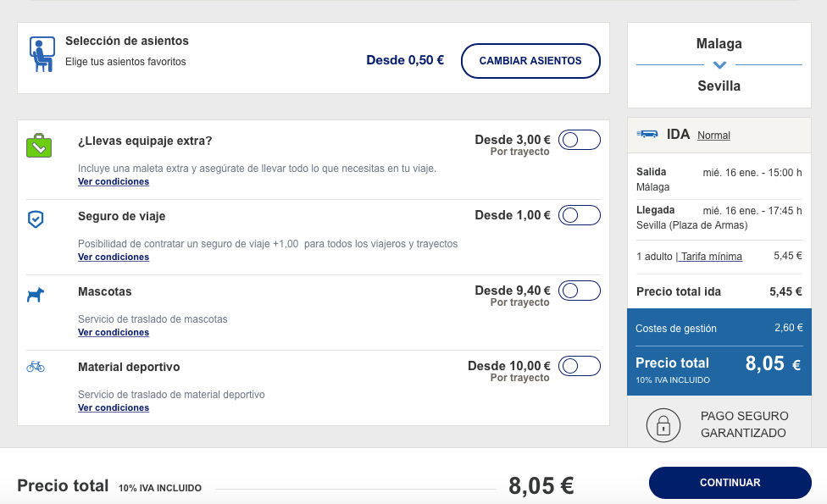Click the bus icon beside IDA

[648, 134]
